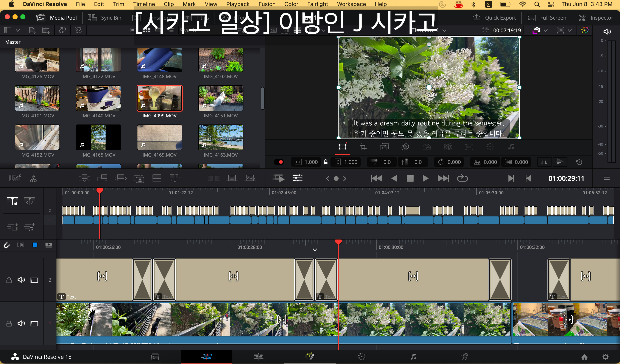Screen dimensions: 620x364
Task: Click the flip horizontal icon
Action: [544, 162]
